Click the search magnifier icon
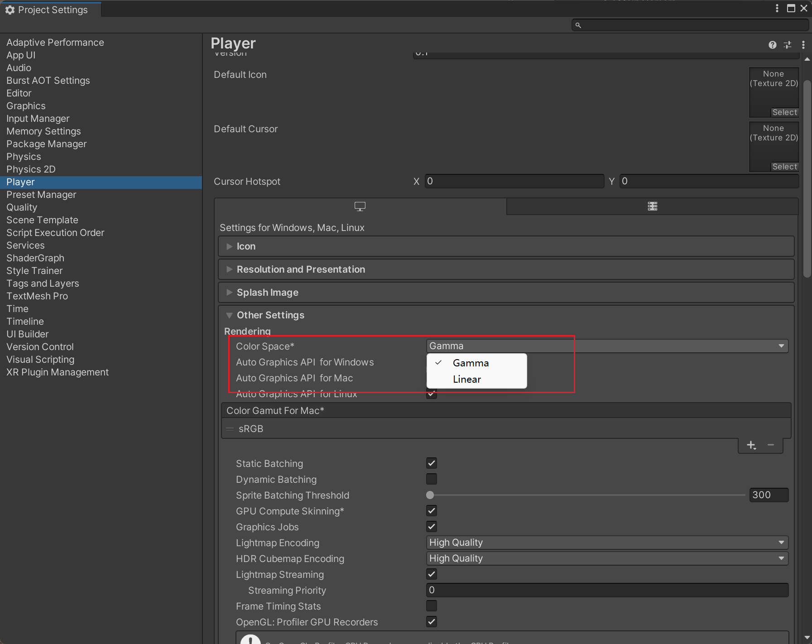 pyautogui.click(x=578, y=25)
